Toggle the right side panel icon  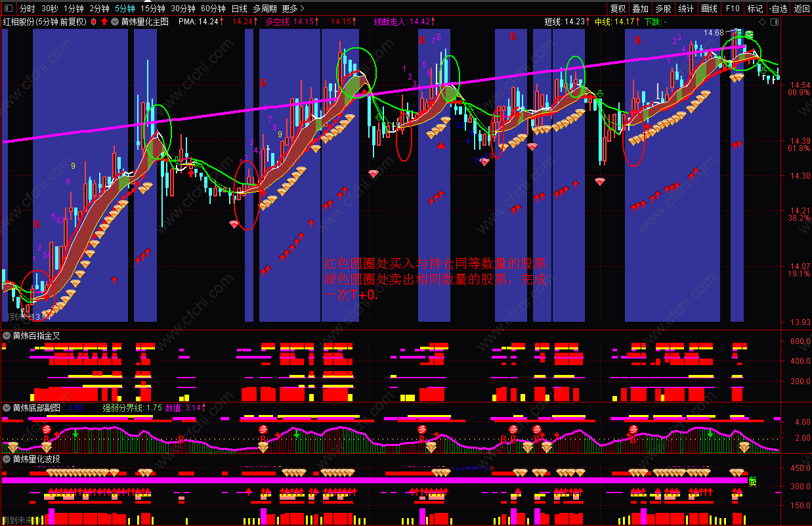point(775,21)
